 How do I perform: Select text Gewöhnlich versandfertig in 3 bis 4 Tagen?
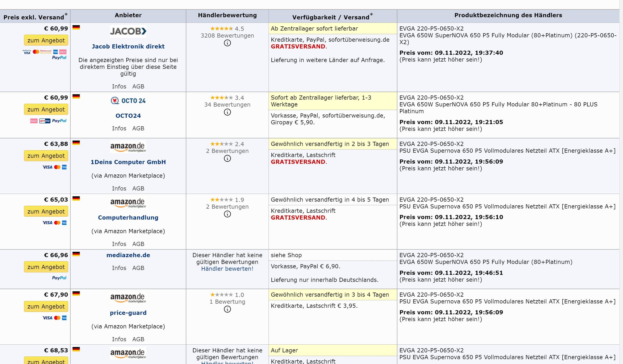[330, 295]
